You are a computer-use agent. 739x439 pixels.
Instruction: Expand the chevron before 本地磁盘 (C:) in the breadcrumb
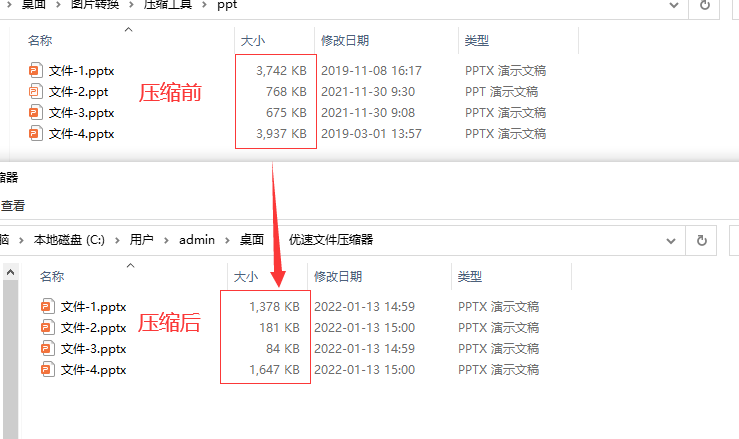click(x=21, y=240)
